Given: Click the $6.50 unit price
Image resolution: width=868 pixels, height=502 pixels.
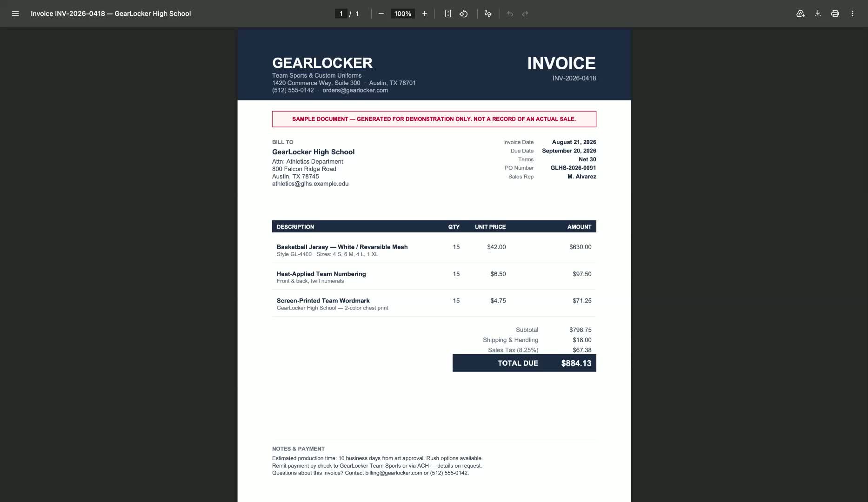Looking at the screenshot, I should coord(498,274).
